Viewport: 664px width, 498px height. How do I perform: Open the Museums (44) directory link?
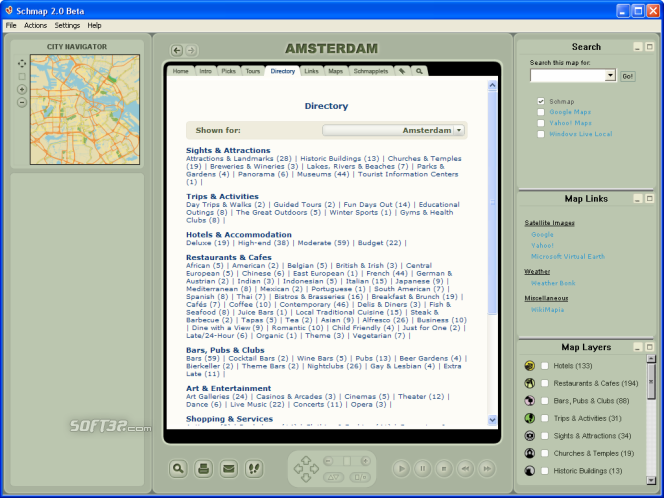pyautogui.click(x=323, y=174)
